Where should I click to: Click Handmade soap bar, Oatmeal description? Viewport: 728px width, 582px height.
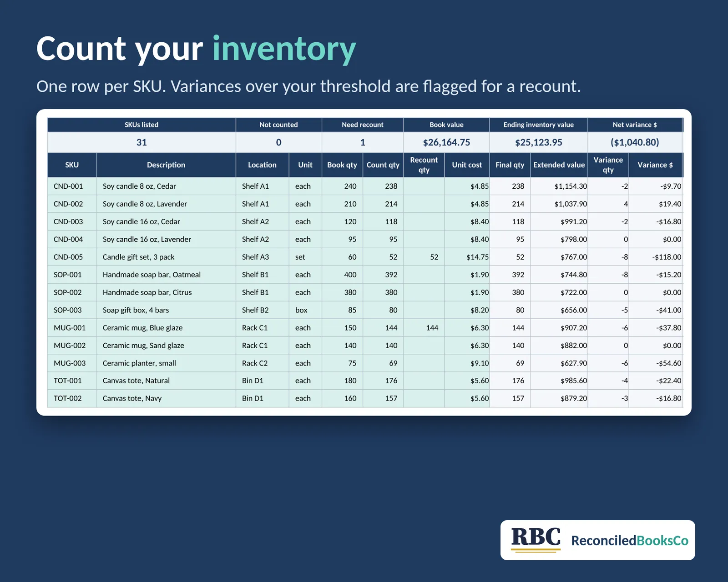coord(166,275)
